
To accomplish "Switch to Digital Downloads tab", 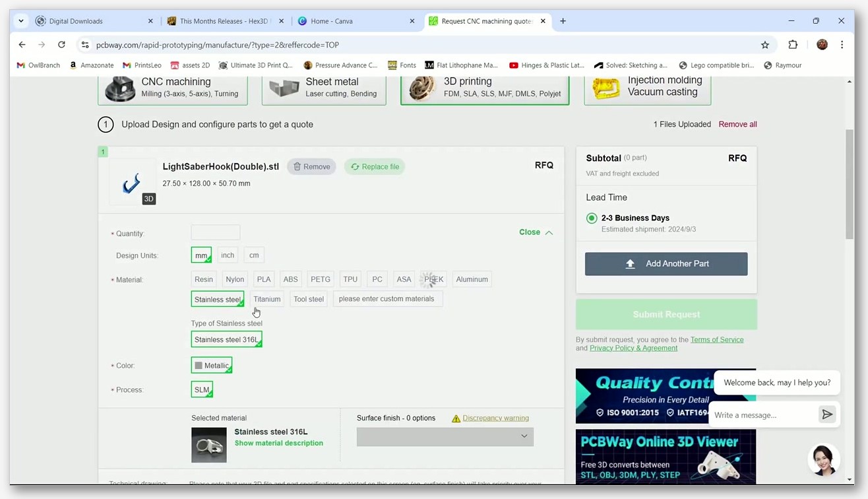I will 94,21.
